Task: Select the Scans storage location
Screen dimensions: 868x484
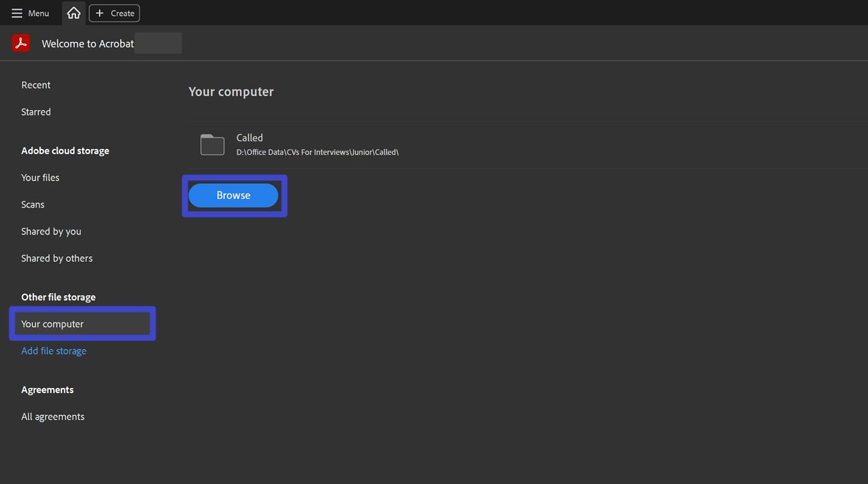Action: tap(32, 204)
